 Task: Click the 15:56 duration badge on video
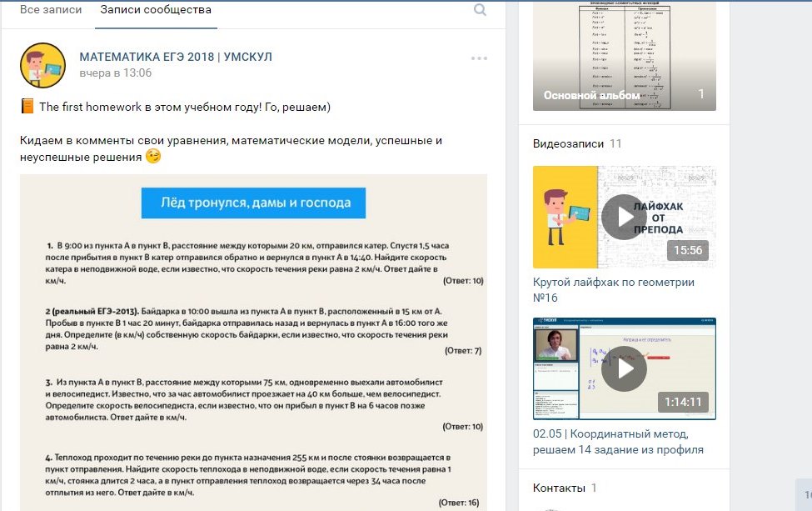687,250
